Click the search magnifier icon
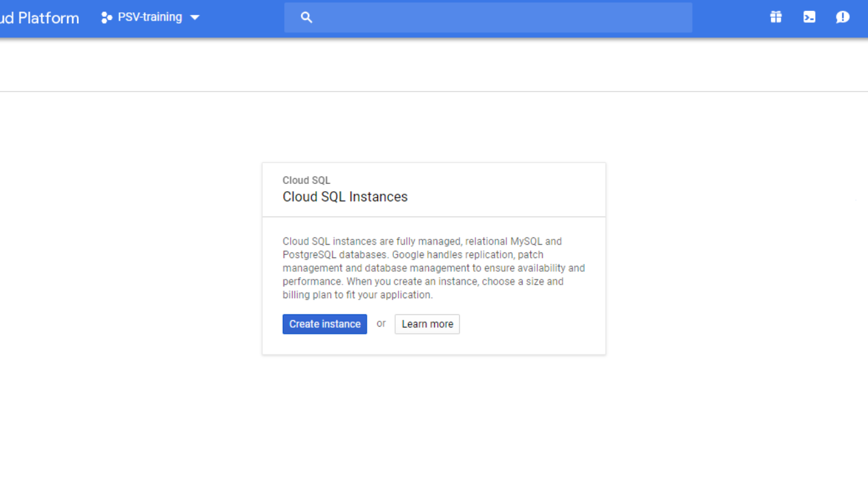 305,17
